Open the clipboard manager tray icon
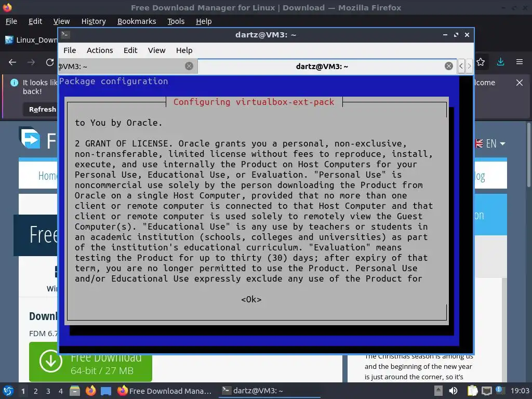Viewport: 532px width, 399px height. coord(472,391)
